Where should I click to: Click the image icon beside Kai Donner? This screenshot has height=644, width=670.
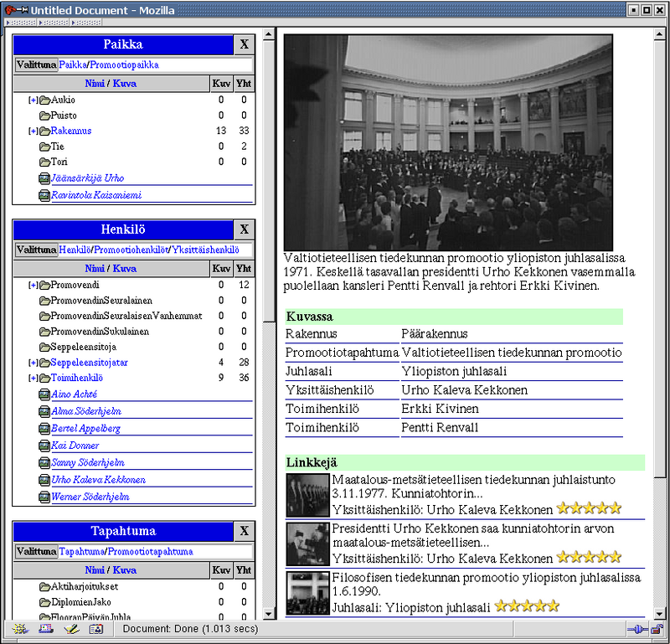[x=44, y=446]
